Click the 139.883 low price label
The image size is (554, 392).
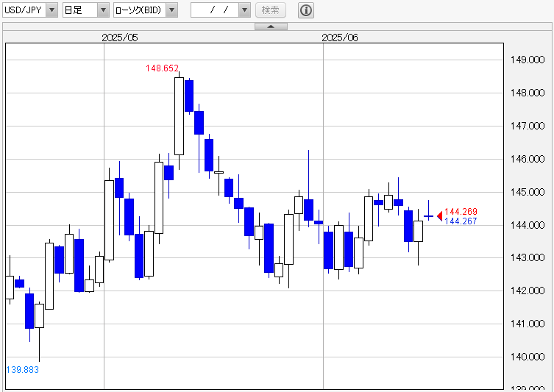[23, 370]
